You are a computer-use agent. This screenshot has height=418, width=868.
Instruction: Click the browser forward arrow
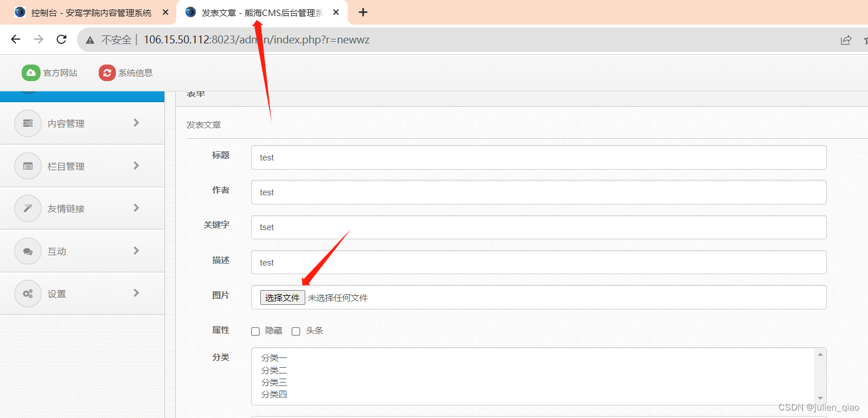tap(38, 39)
